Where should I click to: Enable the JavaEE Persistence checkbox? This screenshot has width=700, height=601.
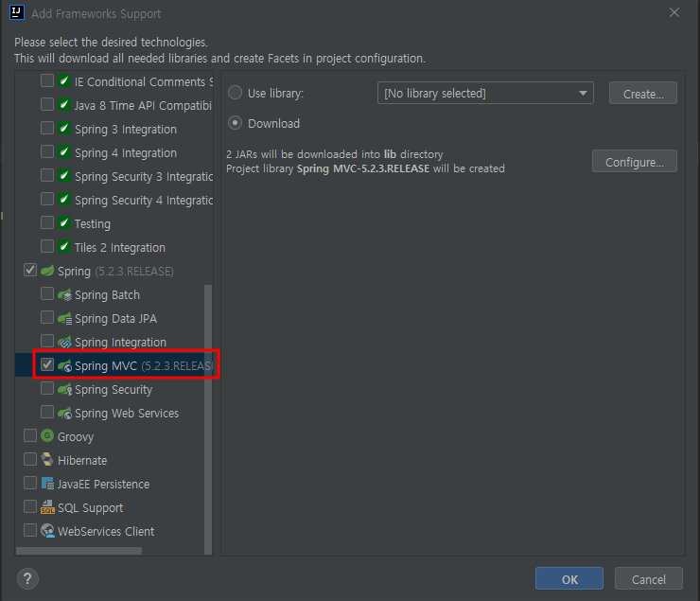[x=30, y=483]
